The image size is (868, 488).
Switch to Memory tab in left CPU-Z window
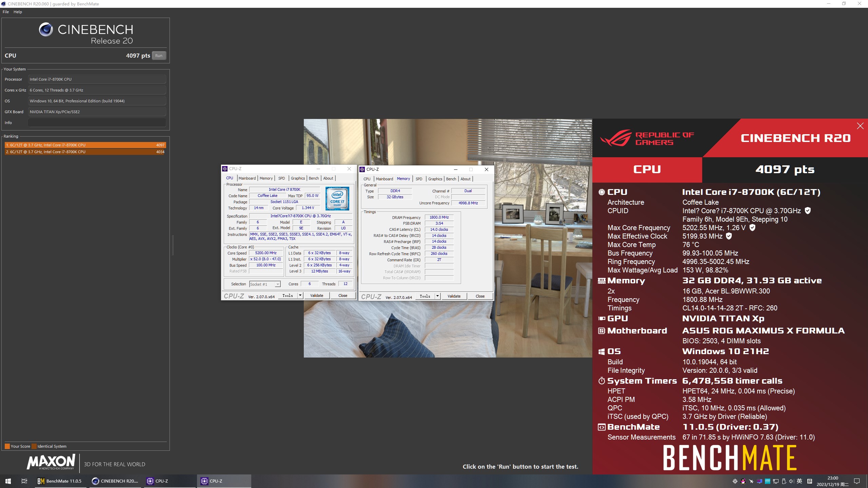click(266, 178)
